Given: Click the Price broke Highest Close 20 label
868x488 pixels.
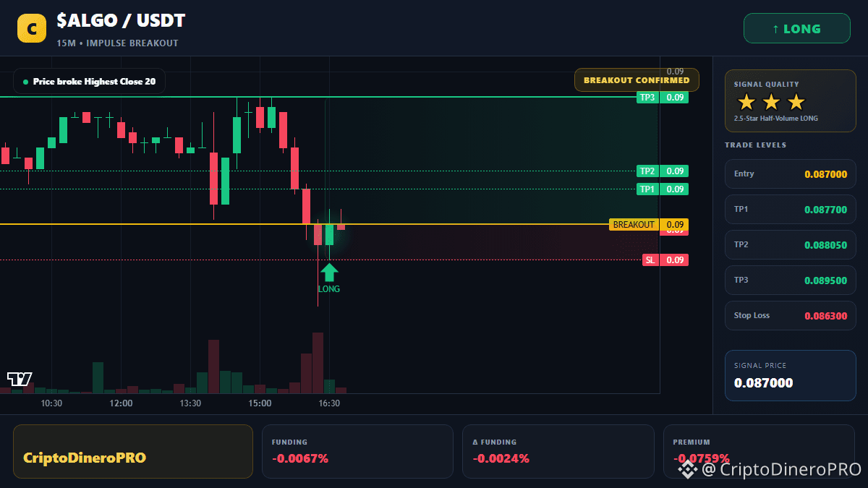Looking at the screenshot, I should point(89,82).
